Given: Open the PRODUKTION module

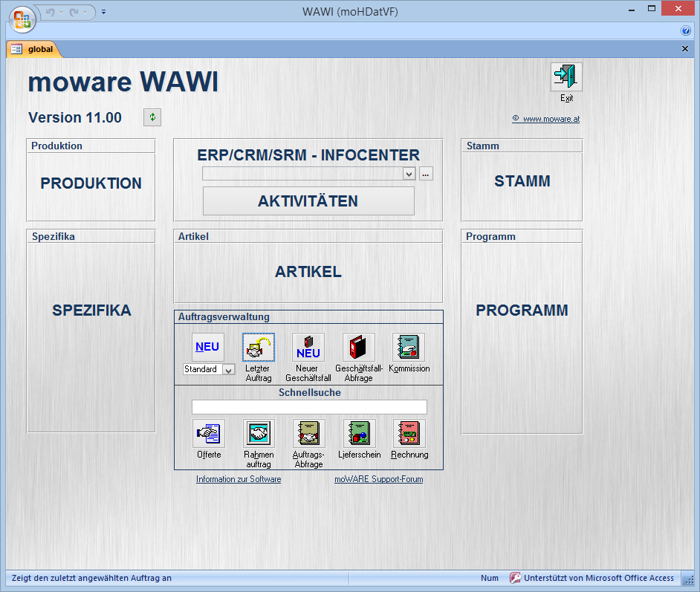Looking at the screenshot, I should click(91, 183).
